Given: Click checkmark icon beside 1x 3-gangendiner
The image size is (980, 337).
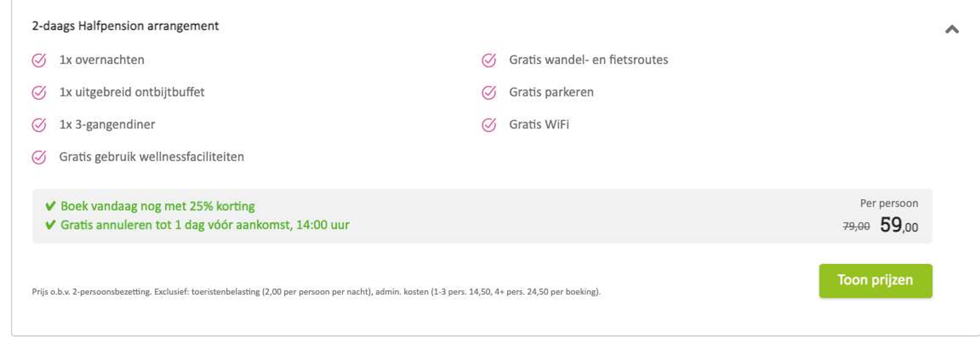Looking at the screenshot, I should coord(39,125).
